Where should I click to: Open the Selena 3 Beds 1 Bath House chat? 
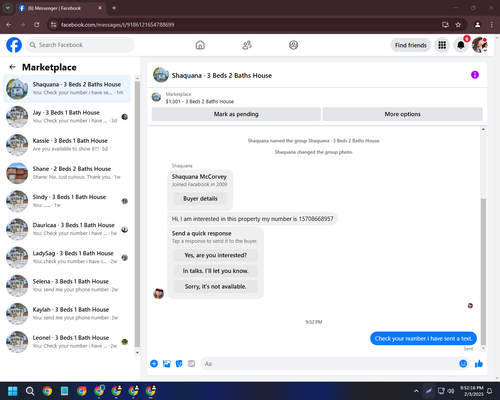(x=67, y=285)
